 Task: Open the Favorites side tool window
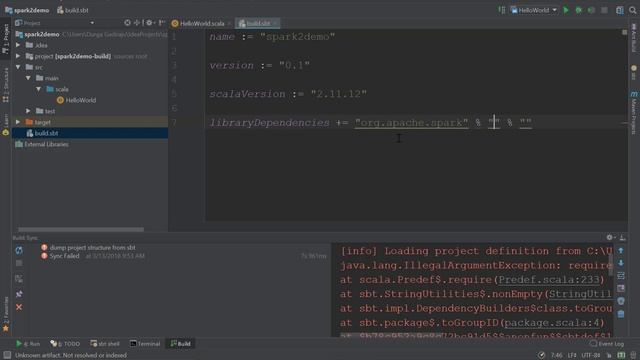pos(6,313)
